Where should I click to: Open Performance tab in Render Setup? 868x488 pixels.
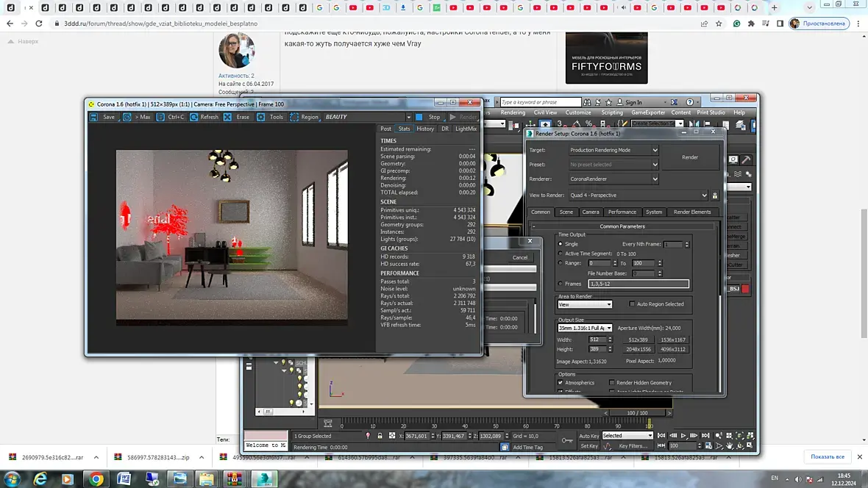tap(622, 212)
